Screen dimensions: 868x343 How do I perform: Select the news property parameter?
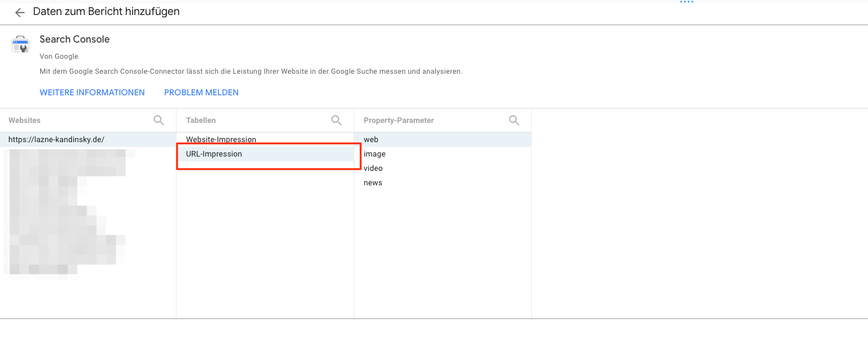[442, 183]
